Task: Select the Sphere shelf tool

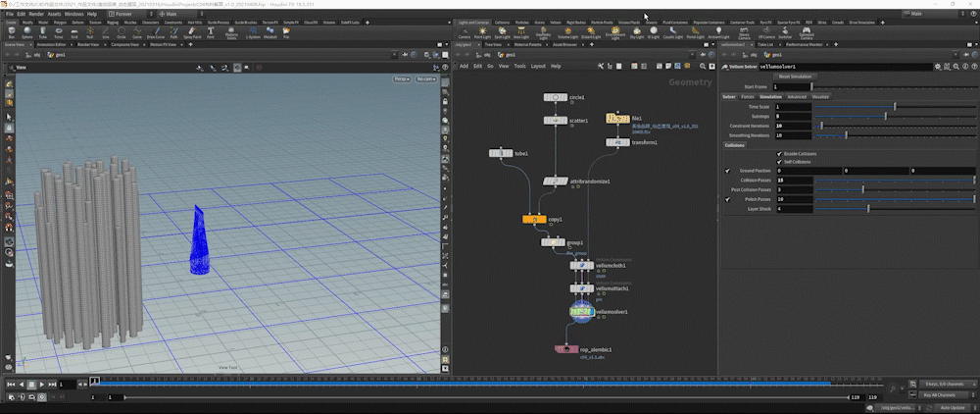Action: coord(27,32)
